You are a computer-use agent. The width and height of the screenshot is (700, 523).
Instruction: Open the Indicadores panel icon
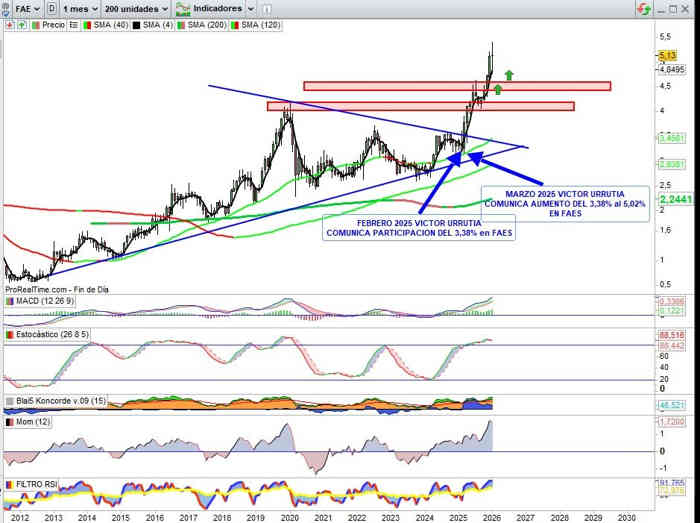[183, 8]
